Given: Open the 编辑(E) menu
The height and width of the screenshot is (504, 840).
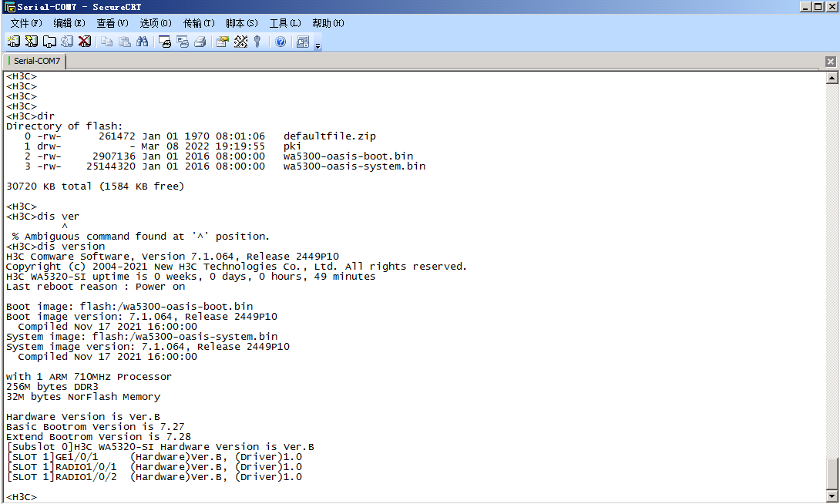Looking at the screenshot, I should tap(69, 23).
